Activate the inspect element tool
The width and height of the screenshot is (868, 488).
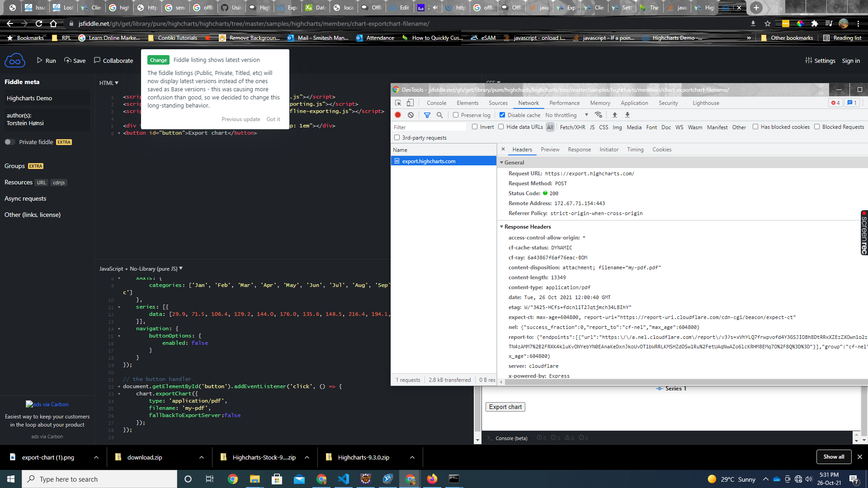point(398,103)
